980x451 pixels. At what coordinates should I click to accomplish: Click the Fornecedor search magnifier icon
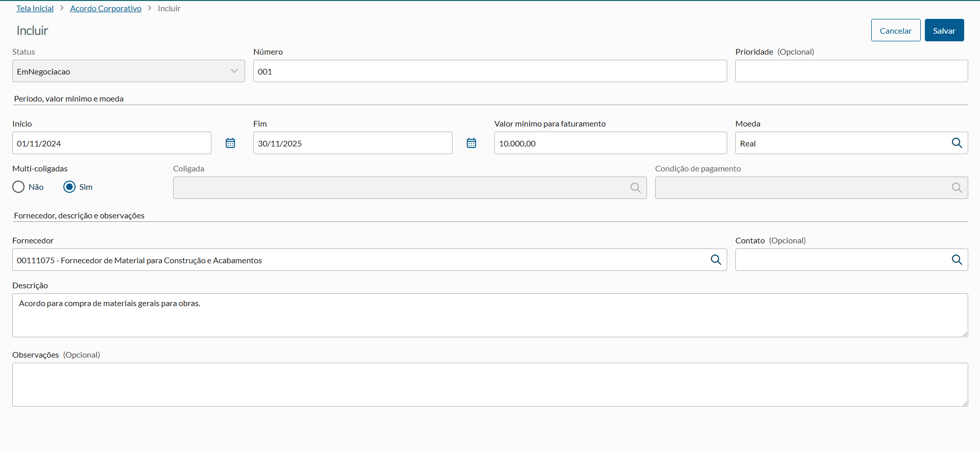click(715, 260)
